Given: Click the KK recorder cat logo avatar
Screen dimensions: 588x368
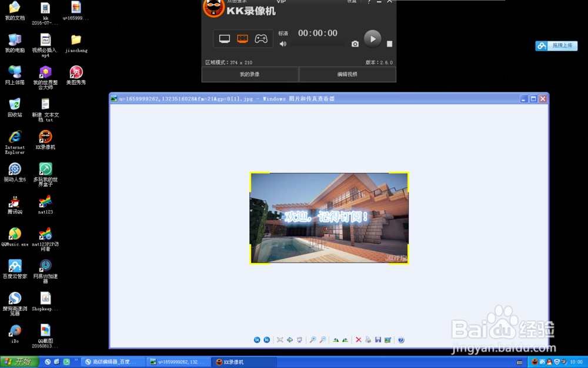Looking at the screenshot, I should coord(214,8).
